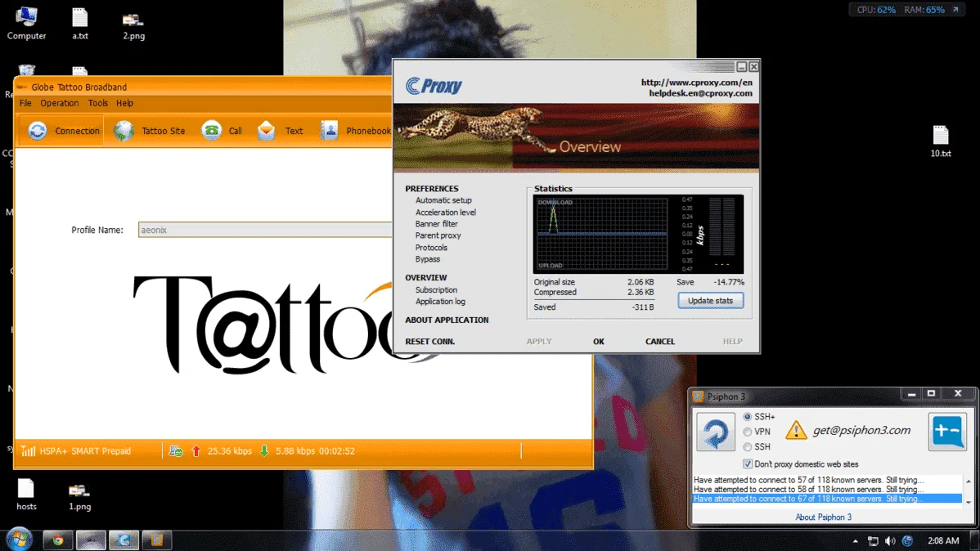Select the OVERVIEW section heading
Screen dimensions: 980x551
(425, 277)
